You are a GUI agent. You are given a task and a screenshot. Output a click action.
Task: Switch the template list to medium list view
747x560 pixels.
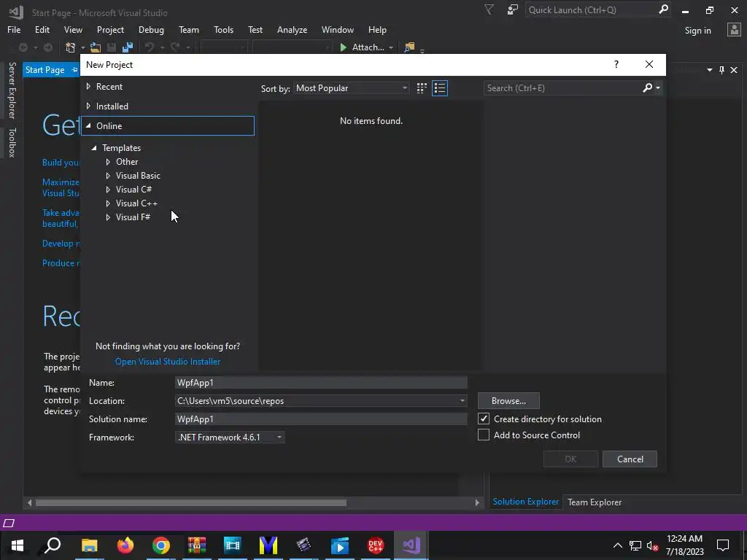point(440,88)
